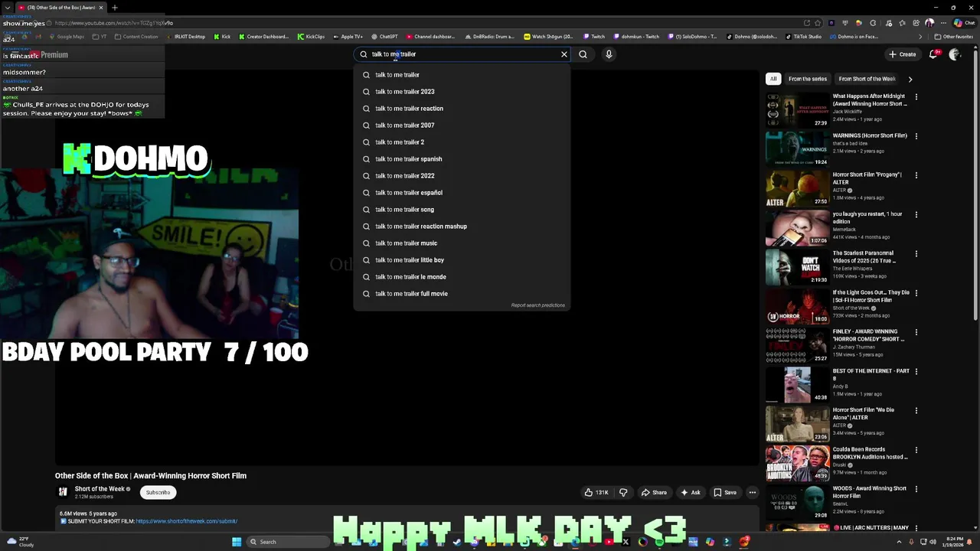Select the 'From the series' chip
Screen dimensions: 980x551
pyautogui.click(x=807, y=79)
